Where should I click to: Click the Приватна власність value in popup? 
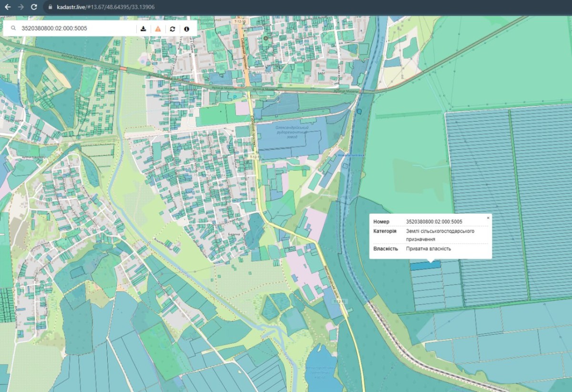tap(428, 249)
